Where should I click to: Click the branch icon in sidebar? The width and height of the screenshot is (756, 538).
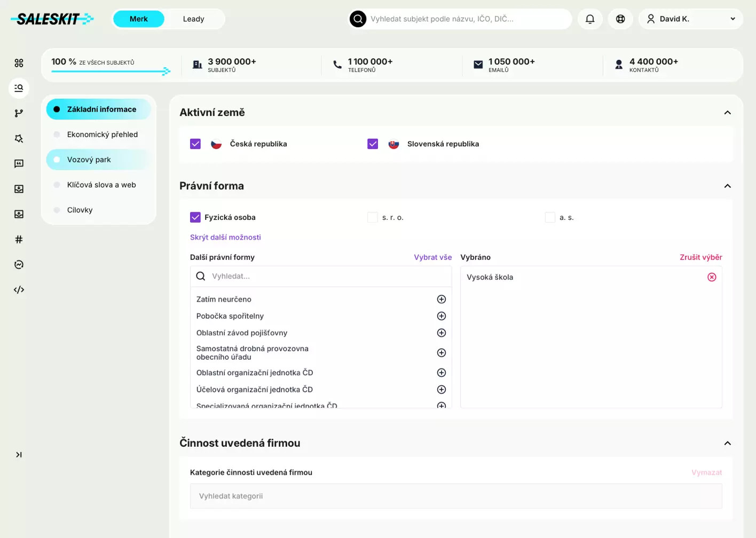coord(19,113)
